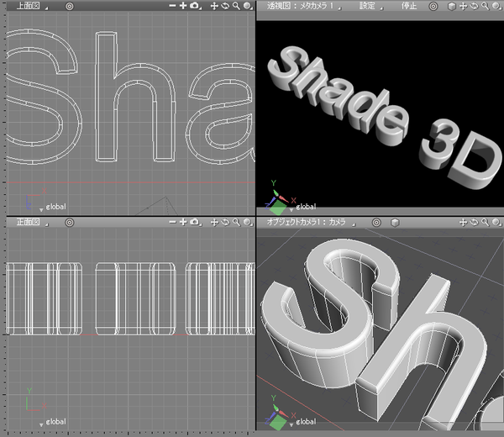504x437 pixels.
Task: Open the 設定 settings menu in perspective view
Action: [x=368, y=6]
